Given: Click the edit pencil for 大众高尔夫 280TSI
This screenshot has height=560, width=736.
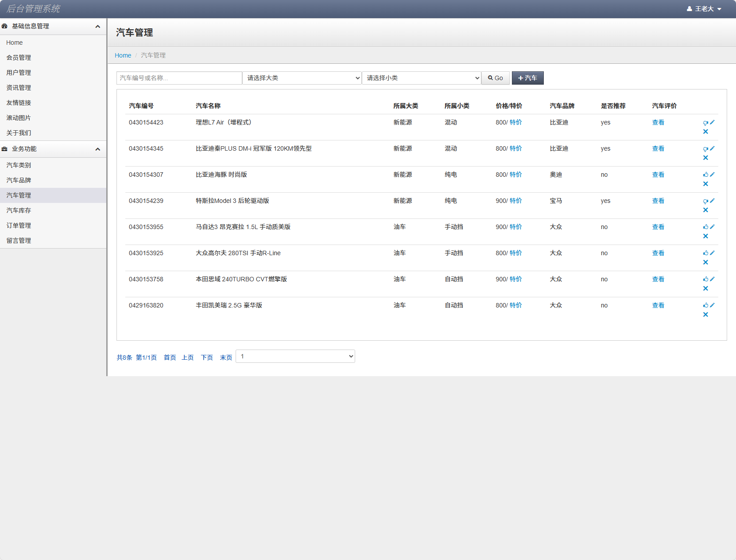Looking at the screenshot, I should pyautogui.click(x=713, y=253).
